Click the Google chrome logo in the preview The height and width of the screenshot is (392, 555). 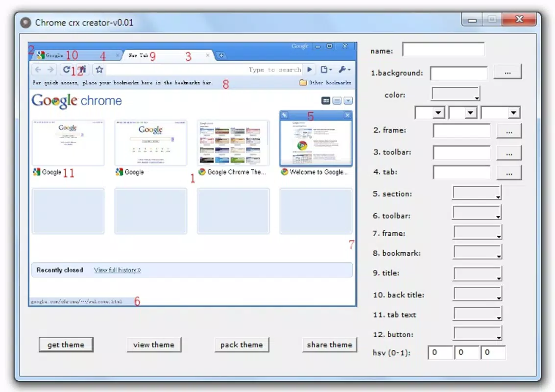(77, 101)
